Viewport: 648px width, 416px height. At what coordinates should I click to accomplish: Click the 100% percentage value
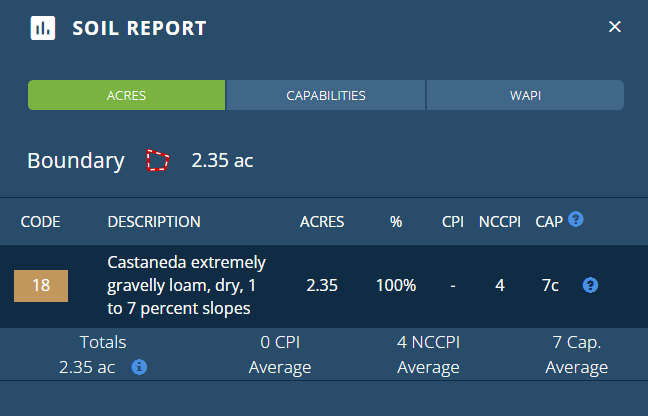[396, 285]
